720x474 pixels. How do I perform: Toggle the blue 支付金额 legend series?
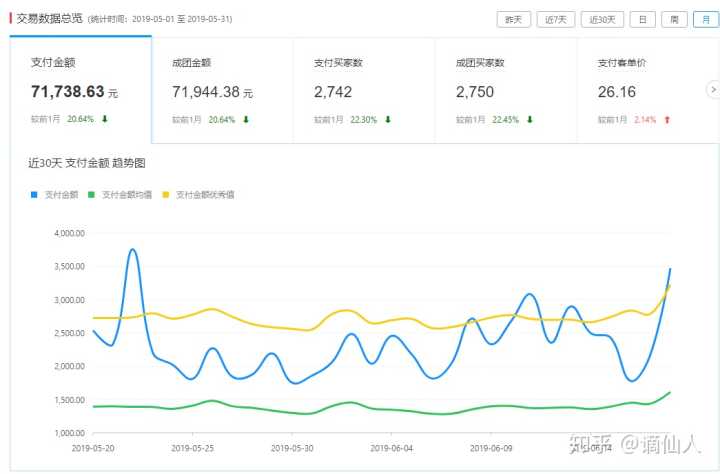tap(57, 194)
